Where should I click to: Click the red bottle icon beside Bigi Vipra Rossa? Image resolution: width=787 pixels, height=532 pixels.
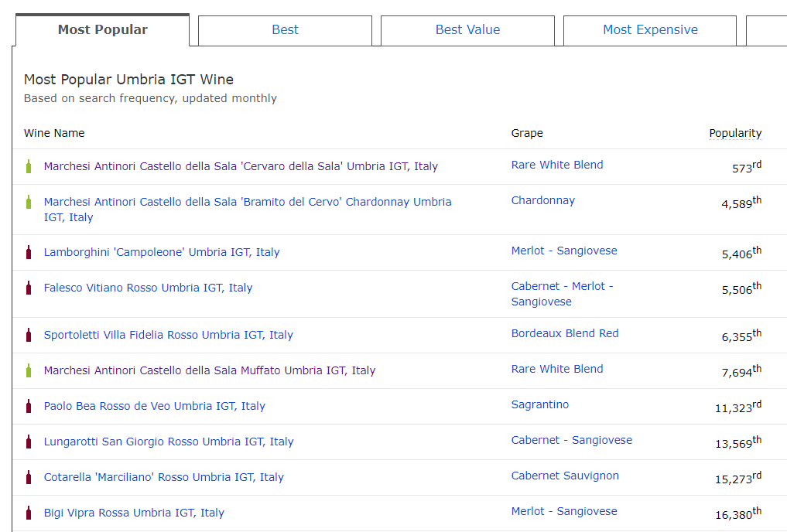pyautogui.click(x=29, y=513)
